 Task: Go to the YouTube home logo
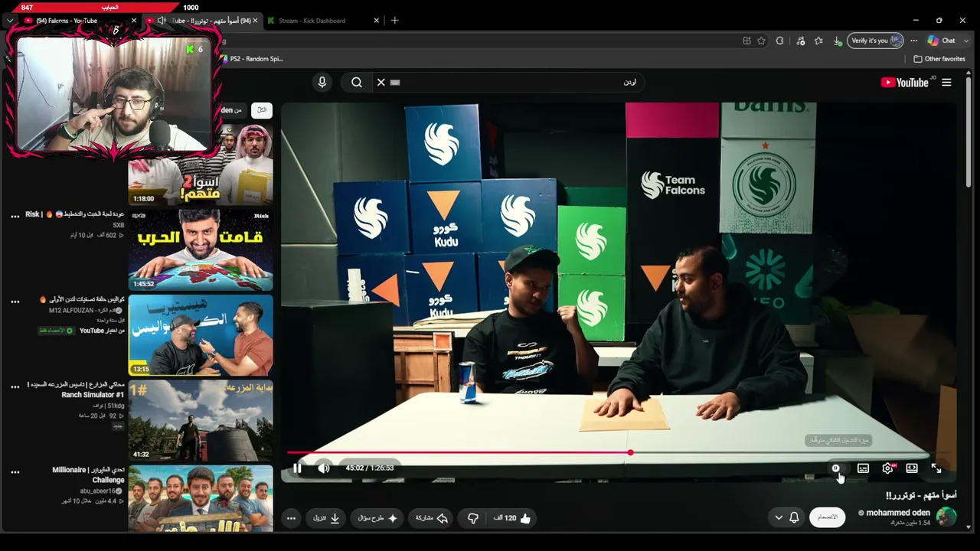(x=905, y=83)
